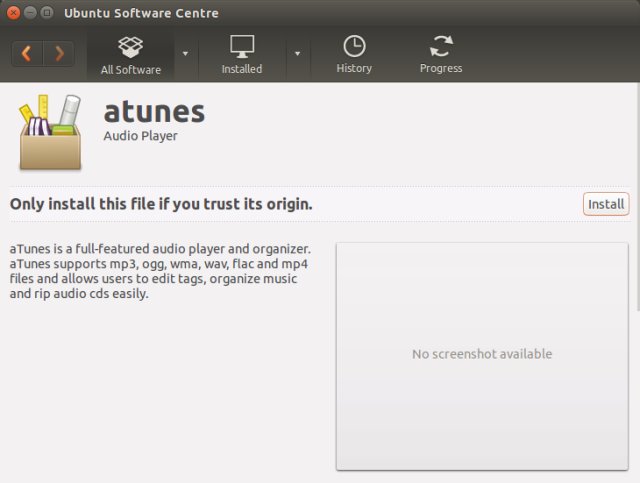Click the trust its origin warning text
This screenshot has width=640, height=483.
161,204
